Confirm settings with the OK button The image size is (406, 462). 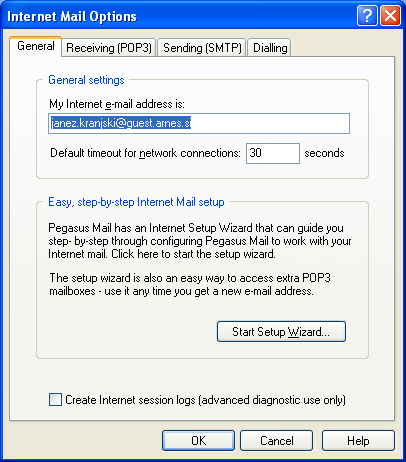tap(199, 441)
